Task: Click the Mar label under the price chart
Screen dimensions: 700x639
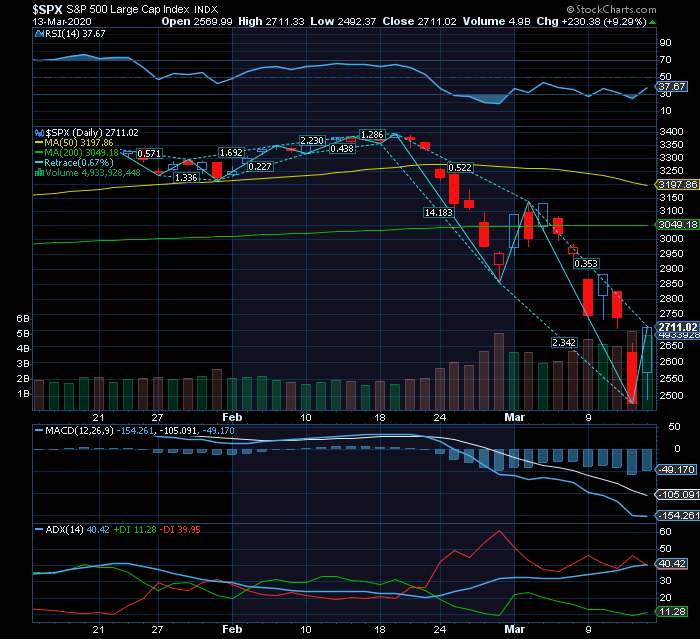Action: (x=514, y=418)
